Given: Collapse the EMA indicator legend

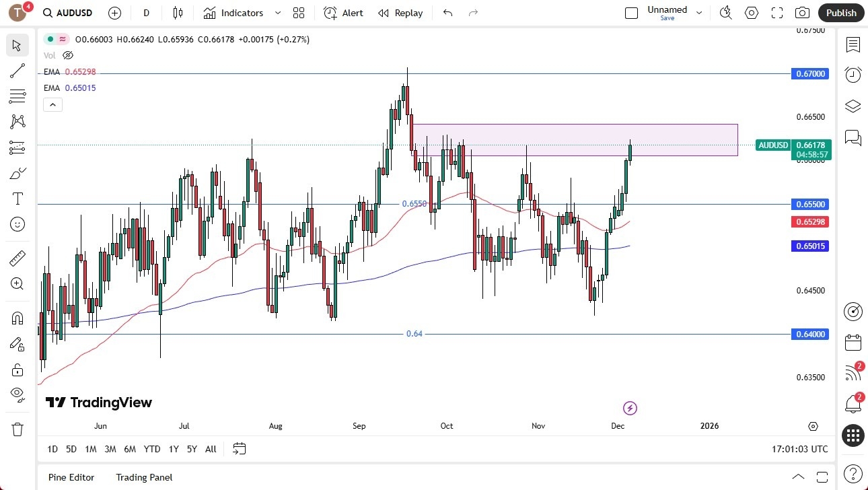Looking at the screenshot, I should point(52,104).
